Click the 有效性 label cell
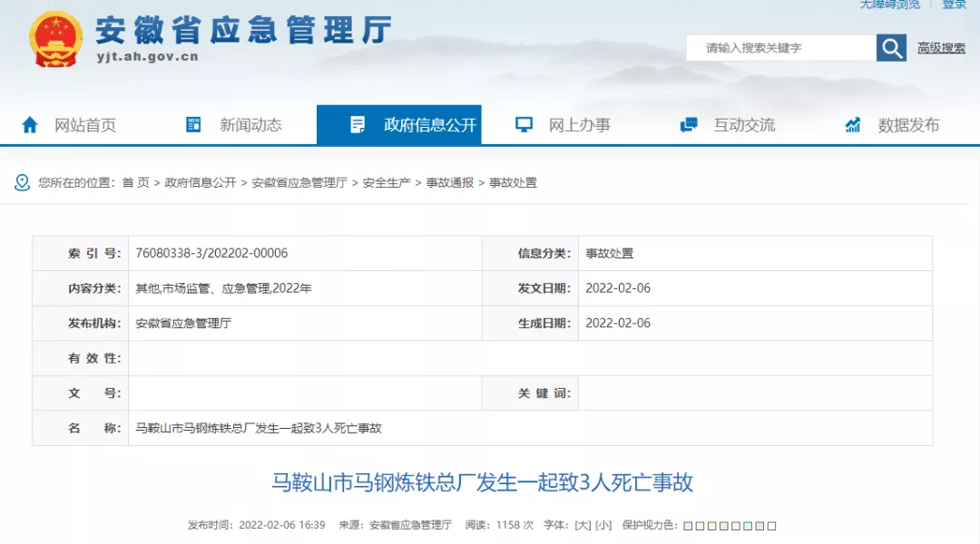The width and height of the screenshot is (980, 544). (81, 358)
